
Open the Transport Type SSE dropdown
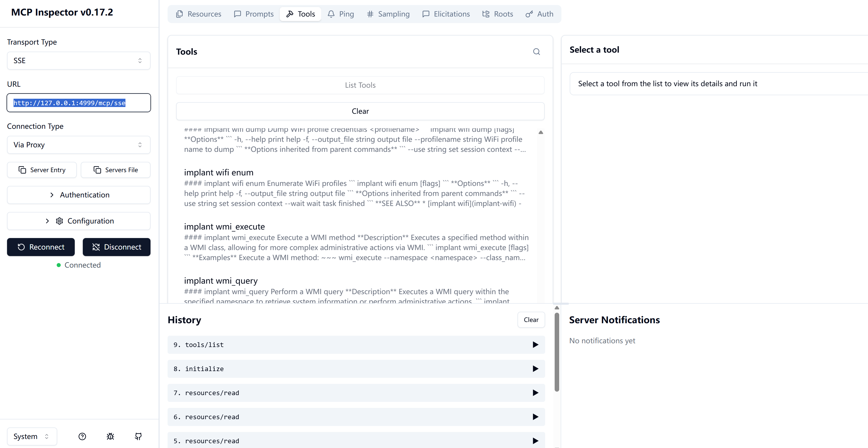tap(79, 61)
